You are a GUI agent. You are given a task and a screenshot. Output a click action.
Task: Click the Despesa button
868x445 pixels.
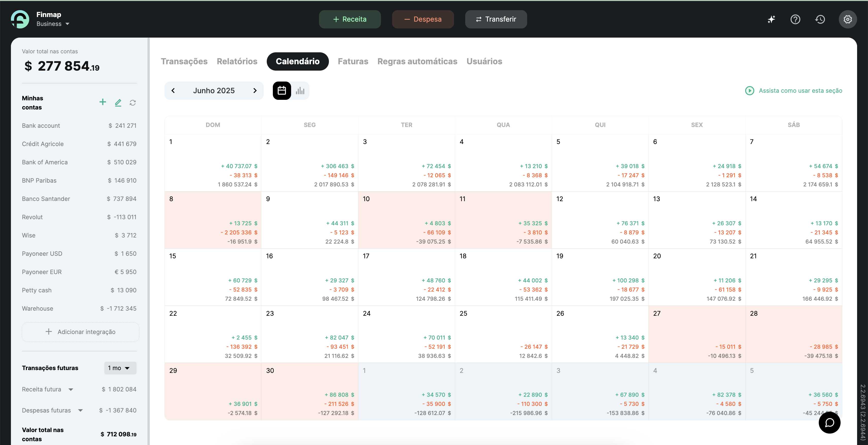(x=423, y=19)
